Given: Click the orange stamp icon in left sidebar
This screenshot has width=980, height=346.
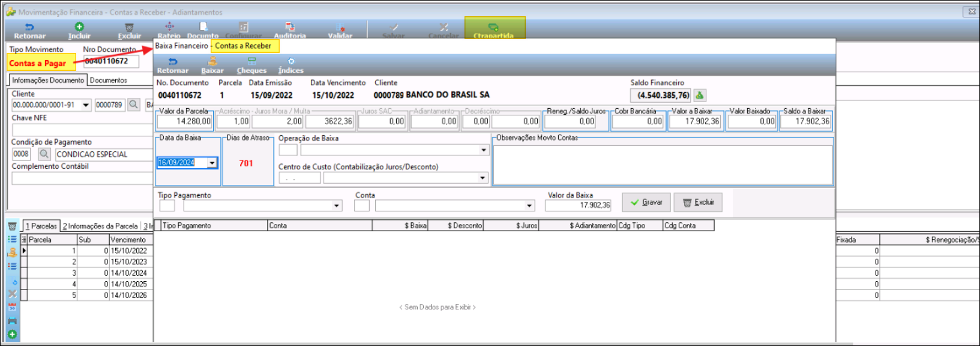Looking at the screenshot, I should click(12, 252).
